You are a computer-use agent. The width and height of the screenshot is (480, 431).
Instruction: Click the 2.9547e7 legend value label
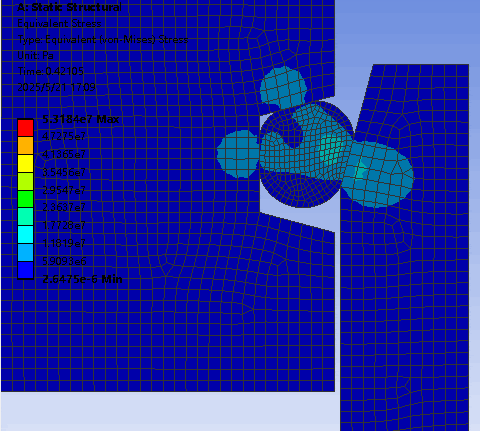click(x=64, y=190)
